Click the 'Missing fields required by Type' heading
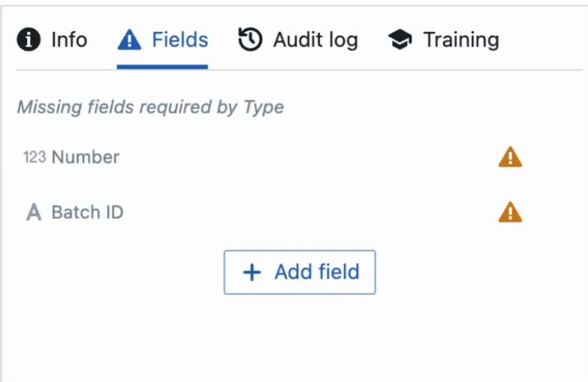588x382 pixels. 150,107
